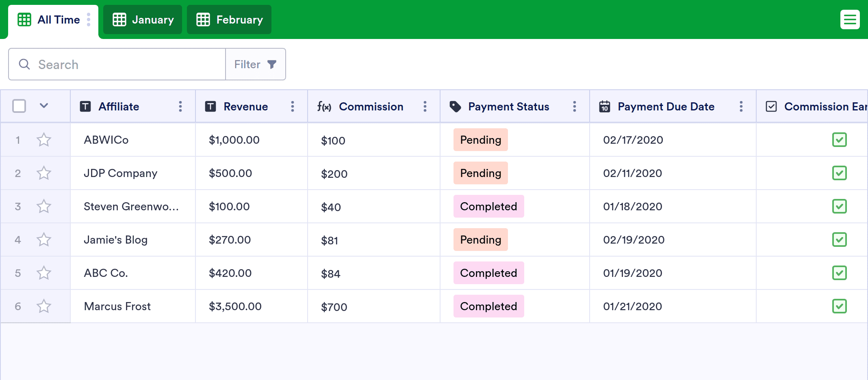Screen dimensions: 868x380
Task: Toggle the select-all rows checkbox
Action: [19, 106]
